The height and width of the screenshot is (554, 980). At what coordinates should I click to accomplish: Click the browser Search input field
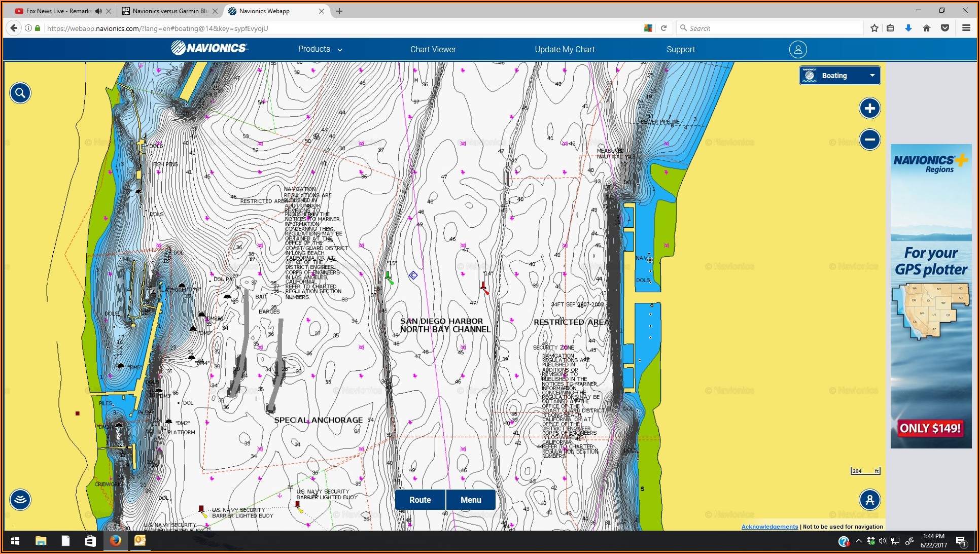(x=771, y=28)
